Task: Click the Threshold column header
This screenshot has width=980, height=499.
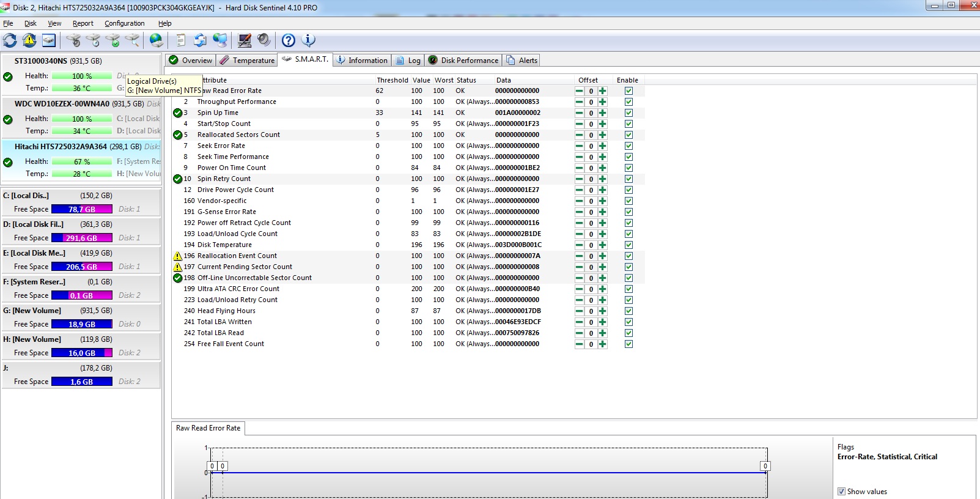Action: pos(392,80)
